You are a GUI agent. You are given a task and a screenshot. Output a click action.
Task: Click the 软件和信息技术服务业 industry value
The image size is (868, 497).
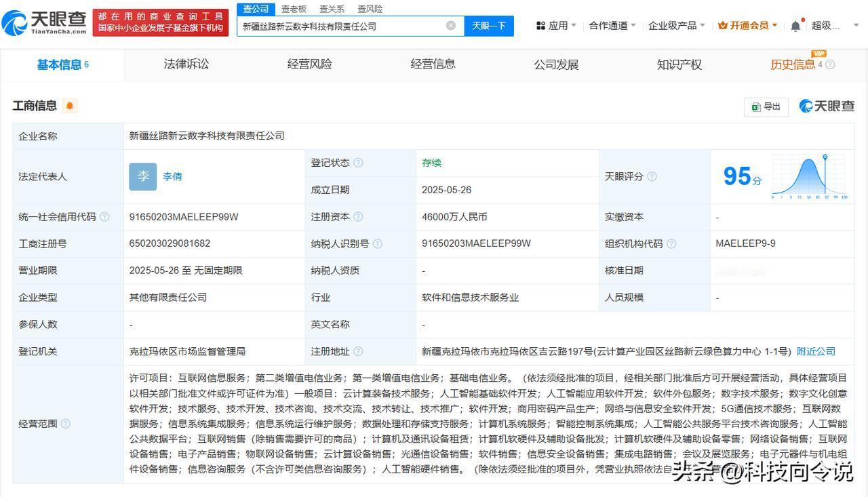(x=470, y=297)
